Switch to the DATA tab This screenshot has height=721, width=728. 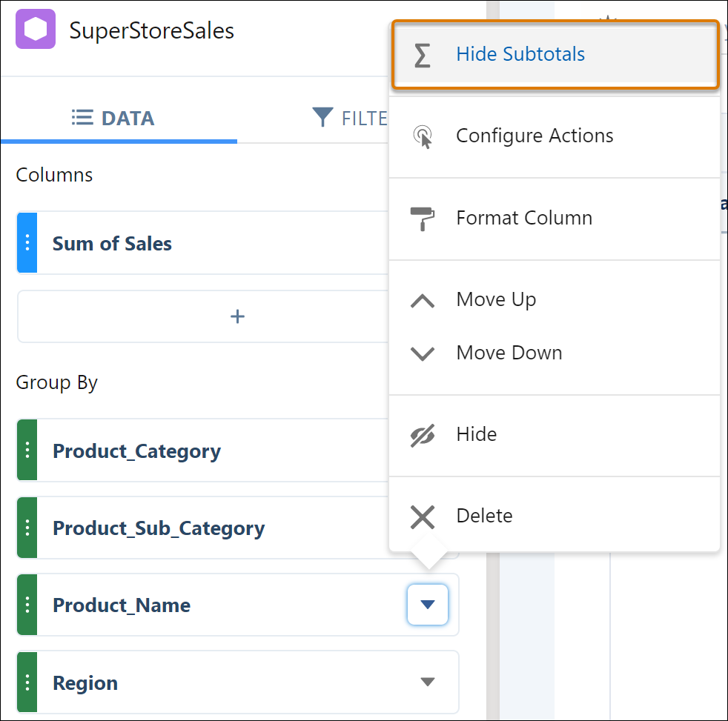coord(113,119)
